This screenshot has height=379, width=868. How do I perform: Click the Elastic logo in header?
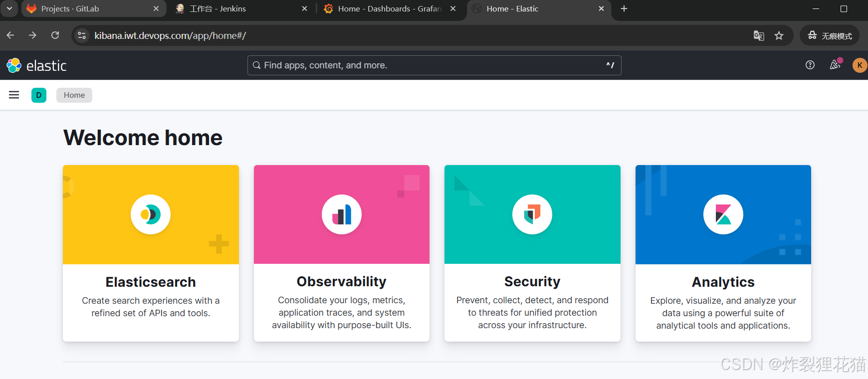[x=36, y=65]
